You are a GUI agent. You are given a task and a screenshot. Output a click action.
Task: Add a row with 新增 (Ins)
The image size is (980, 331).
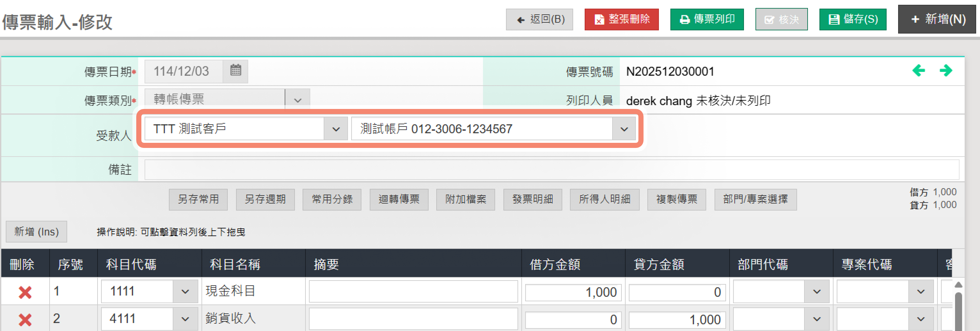[x=36, y=232]
